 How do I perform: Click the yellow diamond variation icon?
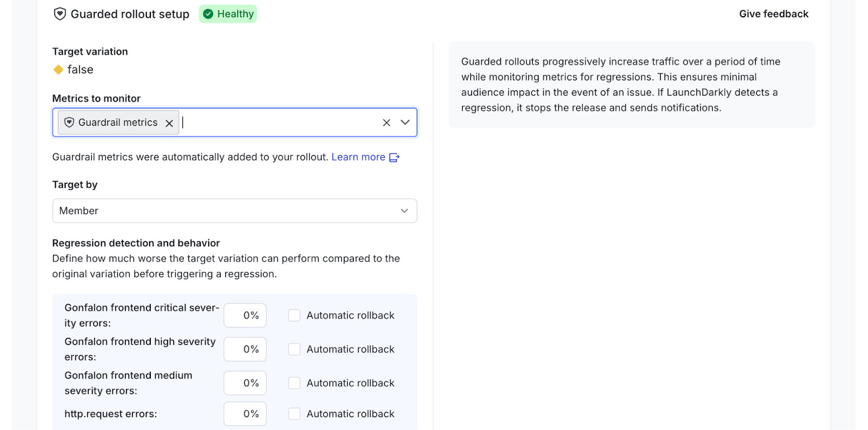pyautogui.click(x=59, y=69)
